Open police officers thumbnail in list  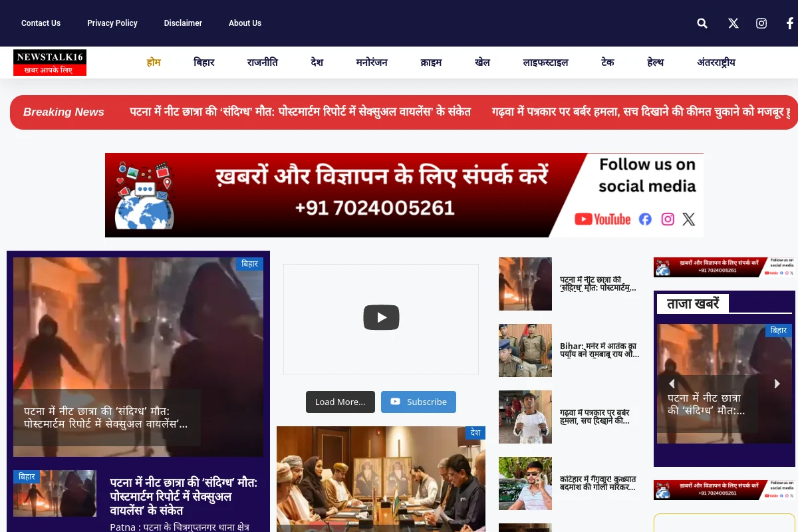click(525, 350)
